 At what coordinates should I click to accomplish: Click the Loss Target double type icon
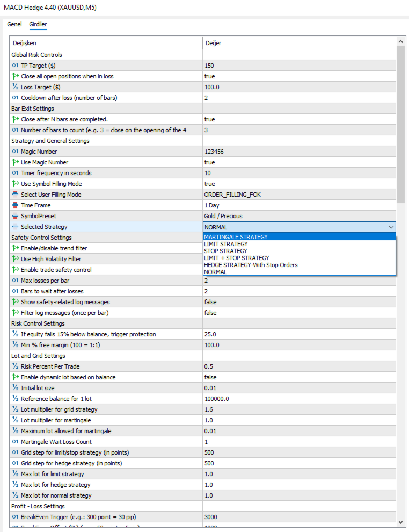pyautogui.click(x=15, y=87)
